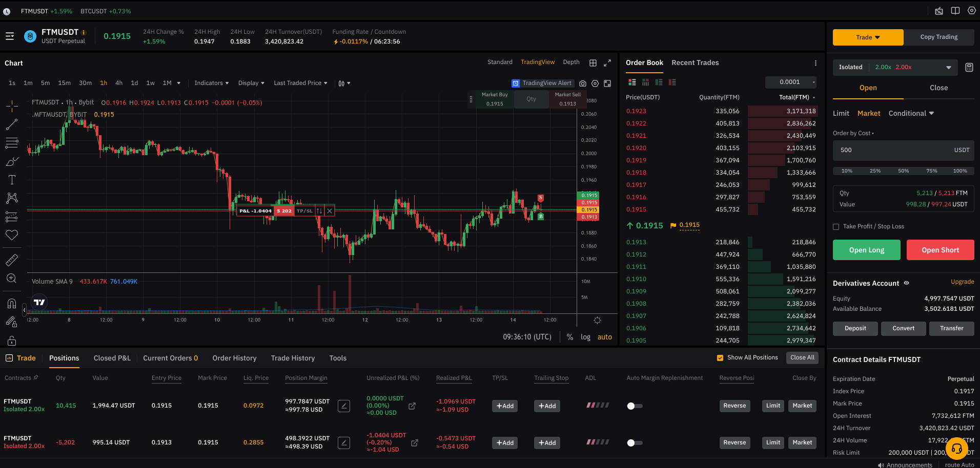Expand the Indicators dropdown
Screen dimensions: 980x468
tap(211, 83)
